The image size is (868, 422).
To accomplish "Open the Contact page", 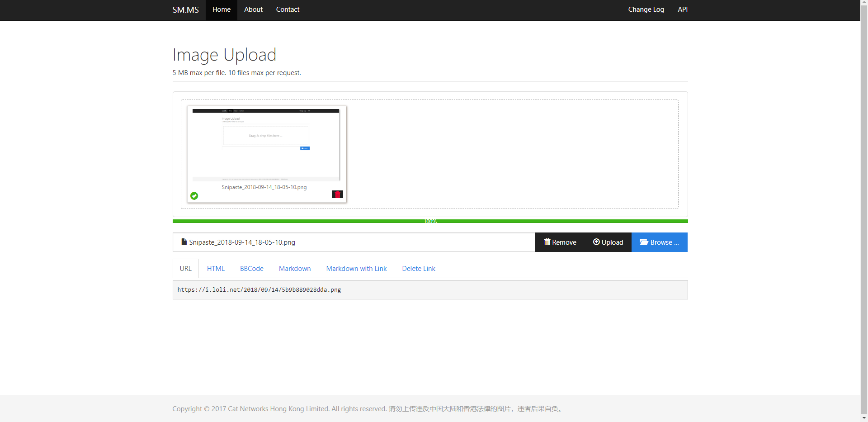I will point(288,10).
